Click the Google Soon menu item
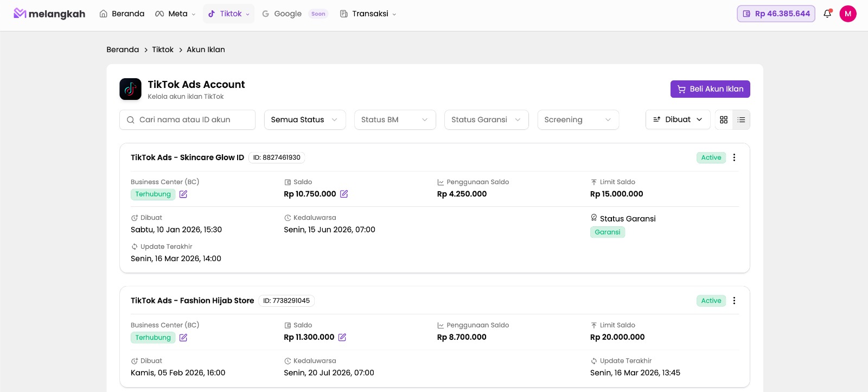 pyautogui.click(x=295, y=14)
